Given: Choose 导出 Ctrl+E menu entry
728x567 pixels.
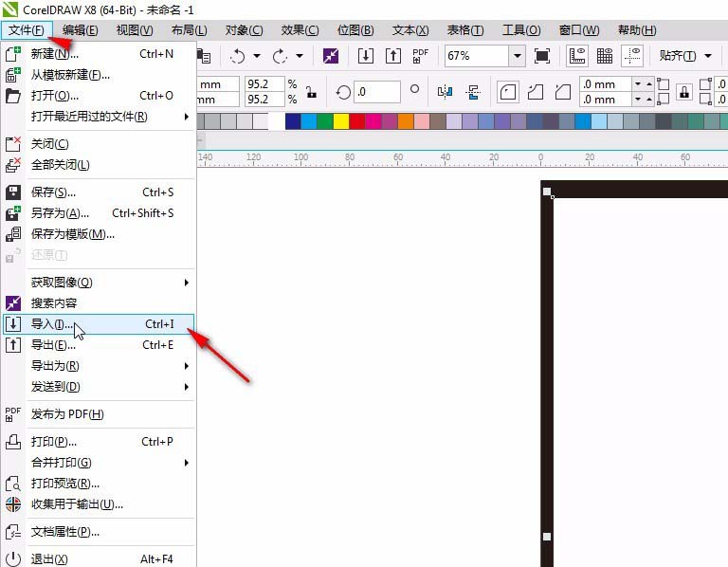Looking at the screenshot, I should click(99, 345).
